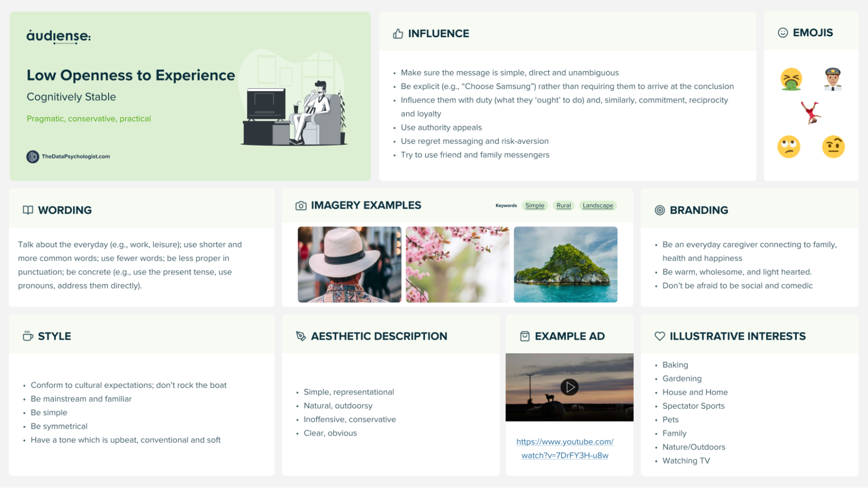Screen dimensions: 868x488
Task: Click the House and Home interest
Action: pyautogui.click(x=695, y=392)
